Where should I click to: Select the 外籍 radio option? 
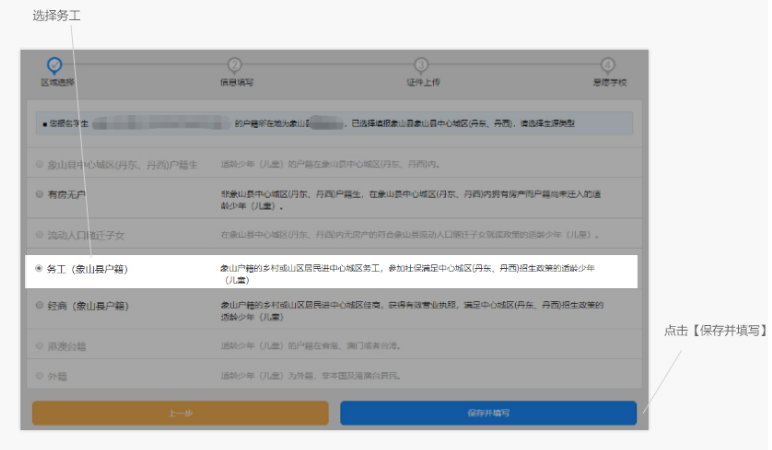[39, 376]
